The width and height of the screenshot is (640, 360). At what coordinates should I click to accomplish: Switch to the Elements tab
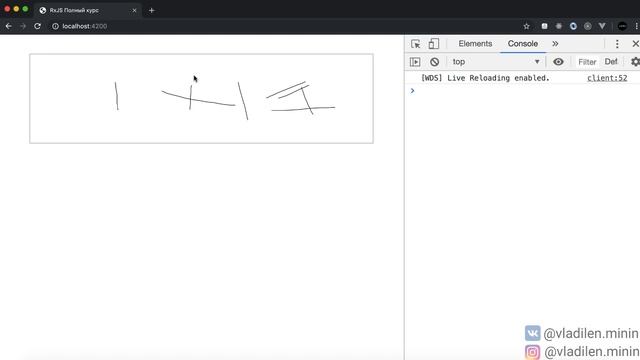click(x=475, y=44)
